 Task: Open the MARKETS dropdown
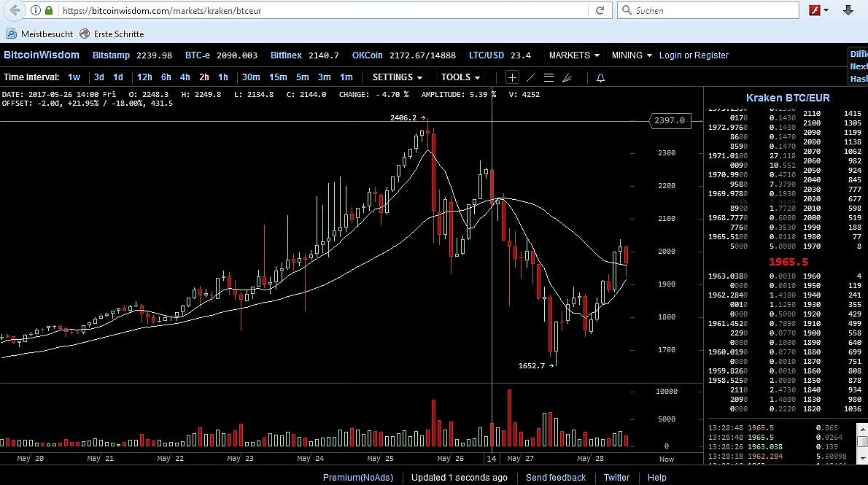pyautogui.click(x=574, y=55)
